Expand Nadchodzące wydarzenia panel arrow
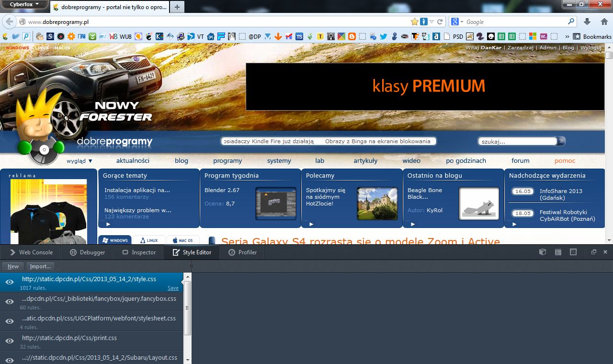This screenshot has width=613, height=364. pos(514,224)
